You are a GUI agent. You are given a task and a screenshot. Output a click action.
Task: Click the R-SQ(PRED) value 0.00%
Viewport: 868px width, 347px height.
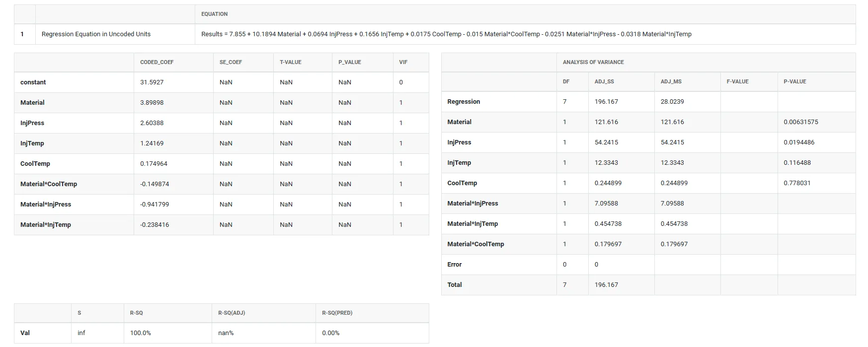click(x=331, y=333)
